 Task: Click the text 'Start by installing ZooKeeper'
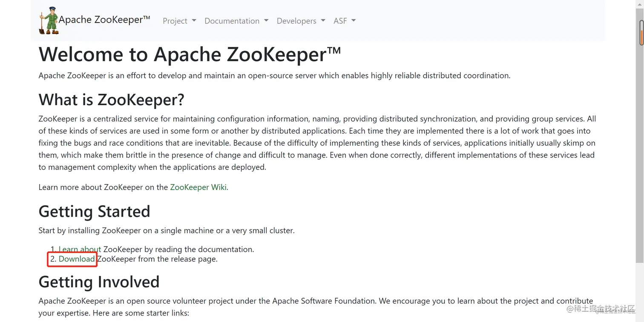coord(89,230)
